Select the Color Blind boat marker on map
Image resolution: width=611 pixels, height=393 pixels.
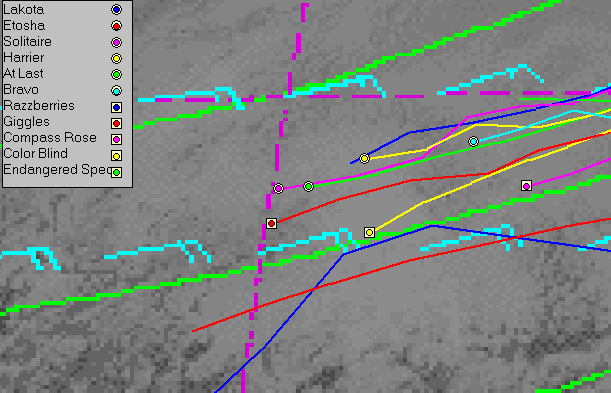(x=369, y=233)
